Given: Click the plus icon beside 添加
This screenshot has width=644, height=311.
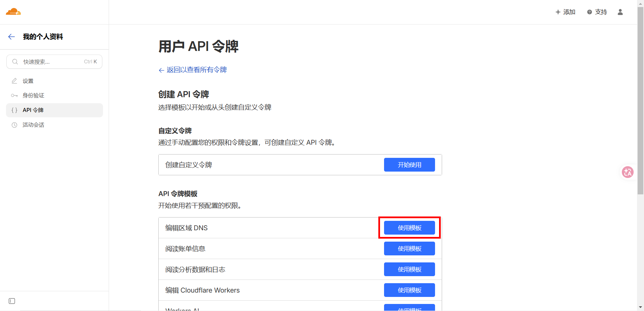Looking at the screenshot, I should [x=558, y=12].
